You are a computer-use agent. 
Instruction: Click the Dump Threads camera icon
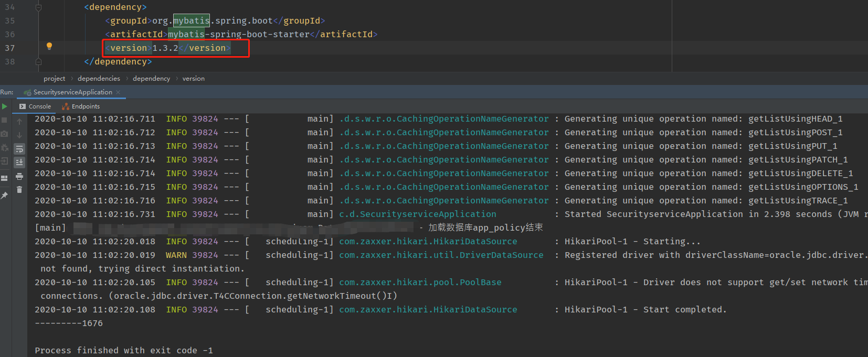tap(4, 134)
